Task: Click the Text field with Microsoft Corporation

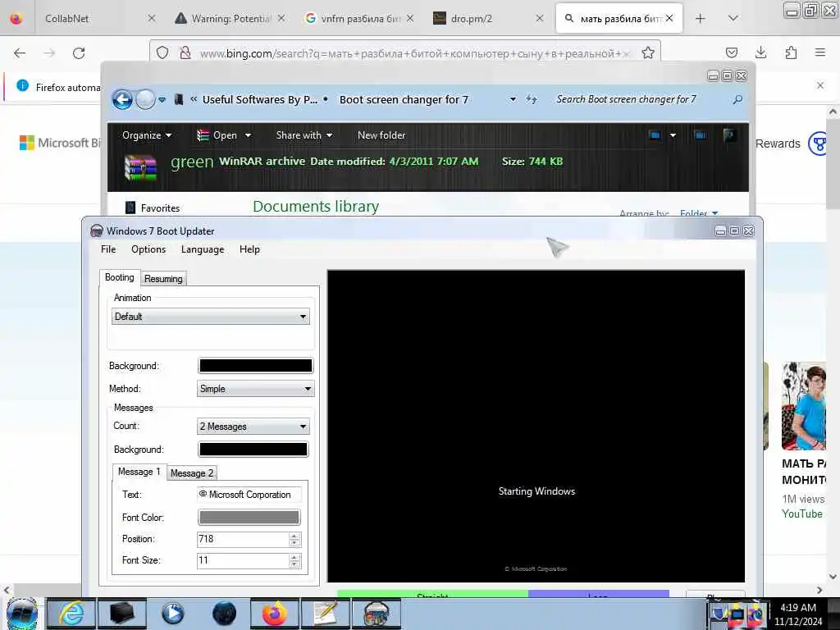Action: tap(249, 495)
